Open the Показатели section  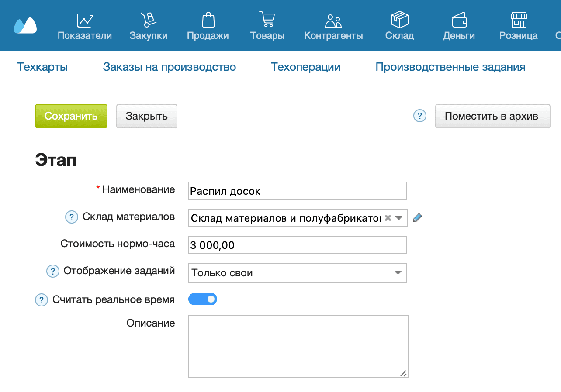[84, 26]
